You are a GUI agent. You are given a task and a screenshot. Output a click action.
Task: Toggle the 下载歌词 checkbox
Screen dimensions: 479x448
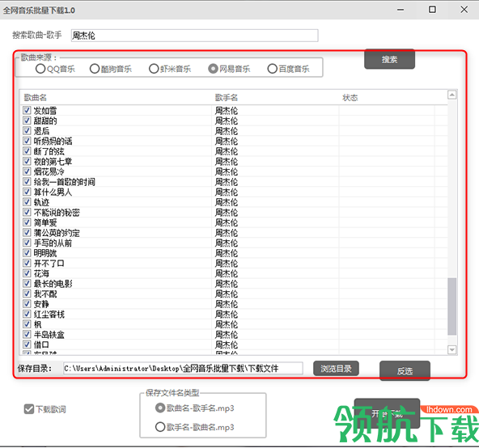point(29,409)
